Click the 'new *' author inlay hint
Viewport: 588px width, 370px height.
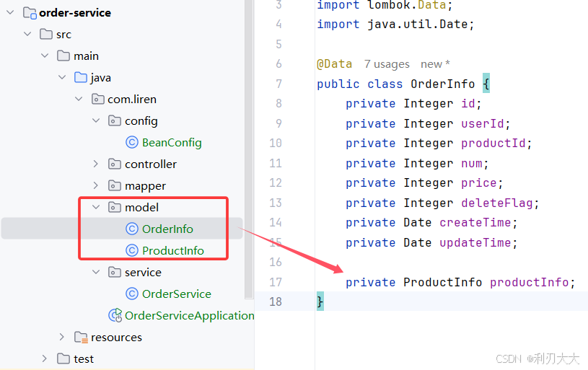pos(435,64)
